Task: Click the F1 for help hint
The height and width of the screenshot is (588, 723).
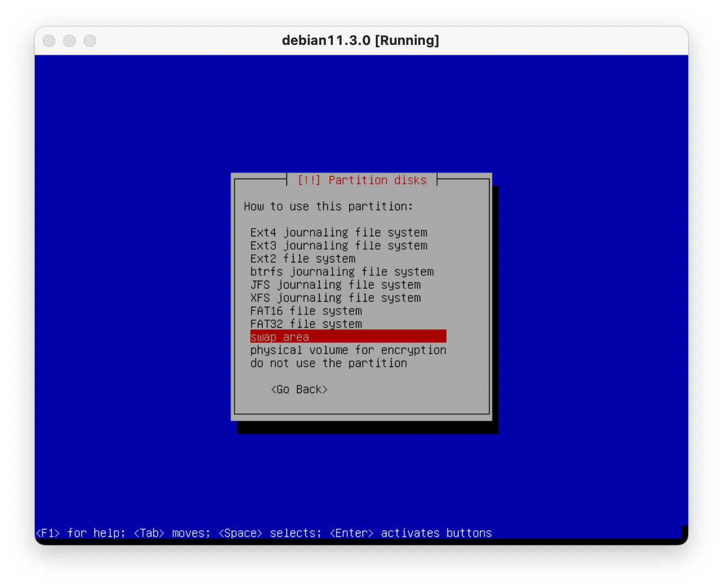Action: (80, 533)
